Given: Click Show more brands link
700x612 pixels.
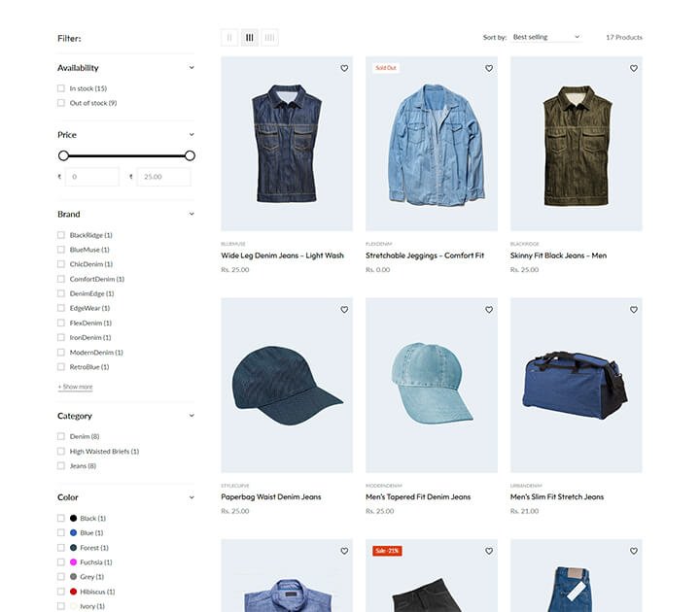Looking at the screenshot, I should (x=76, y=387).
